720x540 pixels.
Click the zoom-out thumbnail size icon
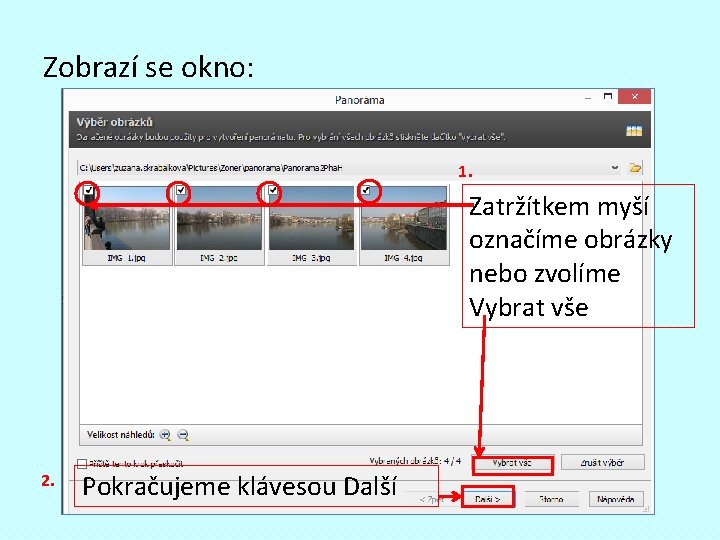pos(183,434)
